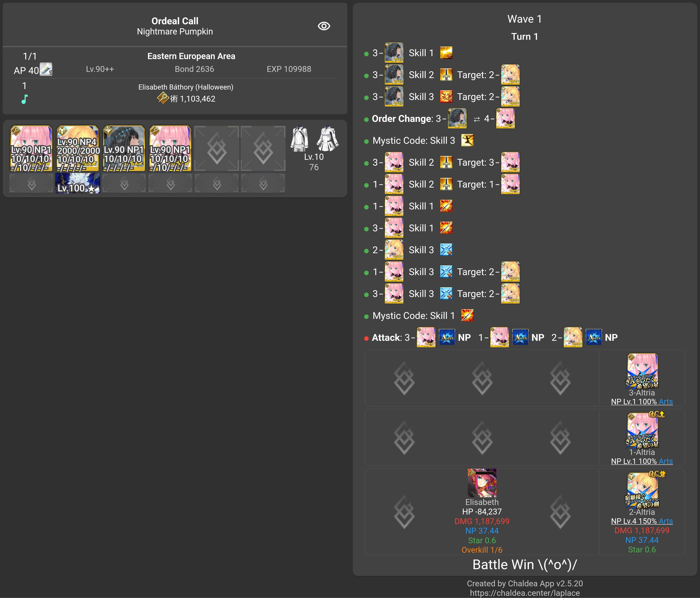Click dark-haired servant portrait in Order Change
700x598 pixels.
coord(457,118)
